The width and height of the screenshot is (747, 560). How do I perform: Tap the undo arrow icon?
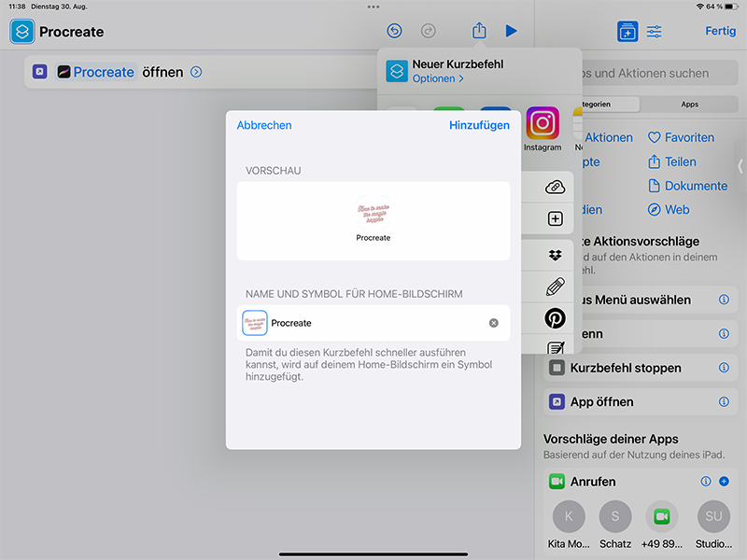point(394,31)
